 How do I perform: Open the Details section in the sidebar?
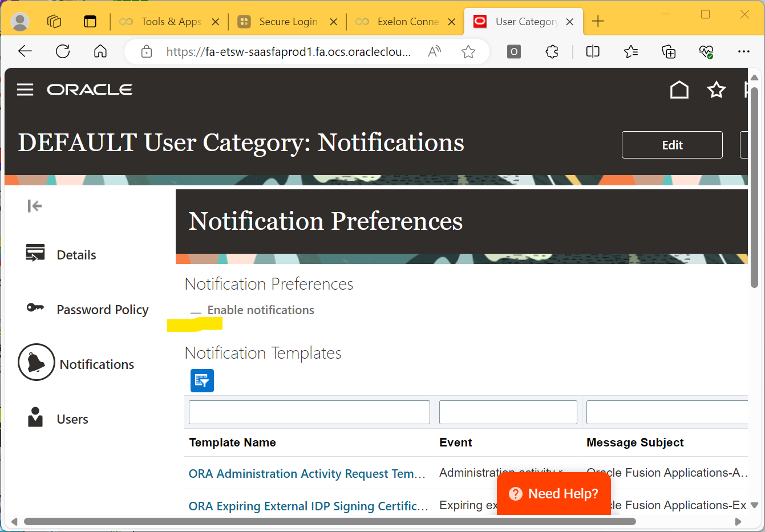coord(76,254)
